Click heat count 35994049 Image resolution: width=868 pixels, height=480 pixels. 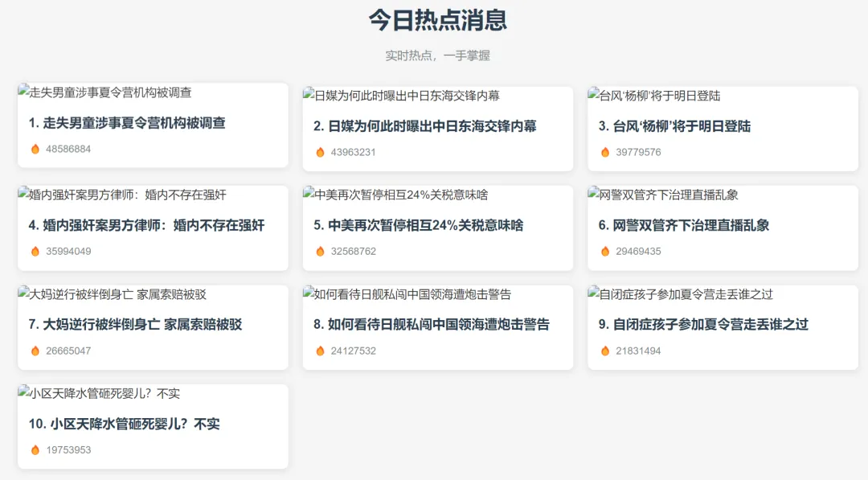click(x=68, y=252)
